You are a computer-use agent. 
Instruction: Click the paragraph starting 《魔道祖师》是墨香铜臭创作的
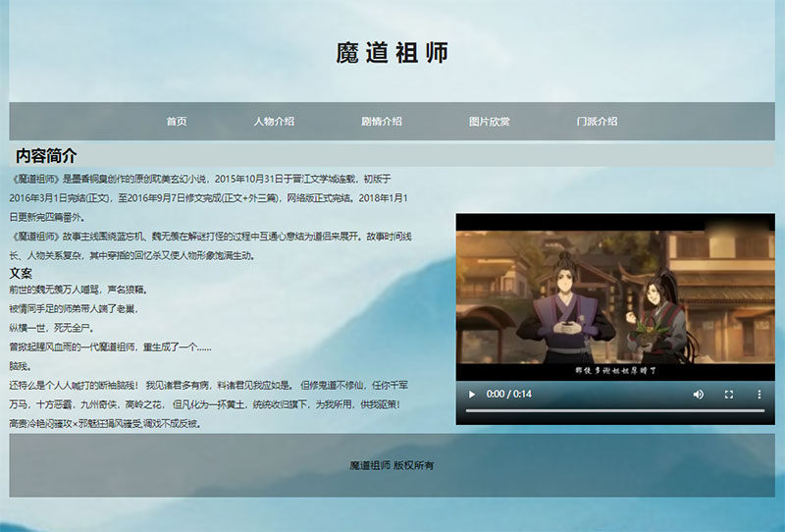[209, 198]
